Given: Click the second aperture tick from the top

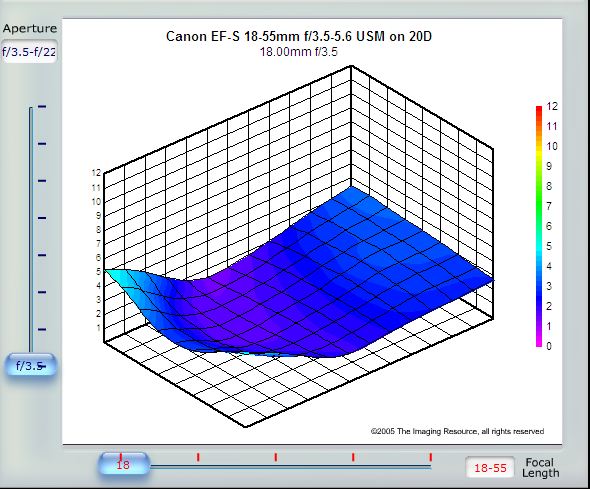Looking at the screenshot, I should [x=42, y=144].
